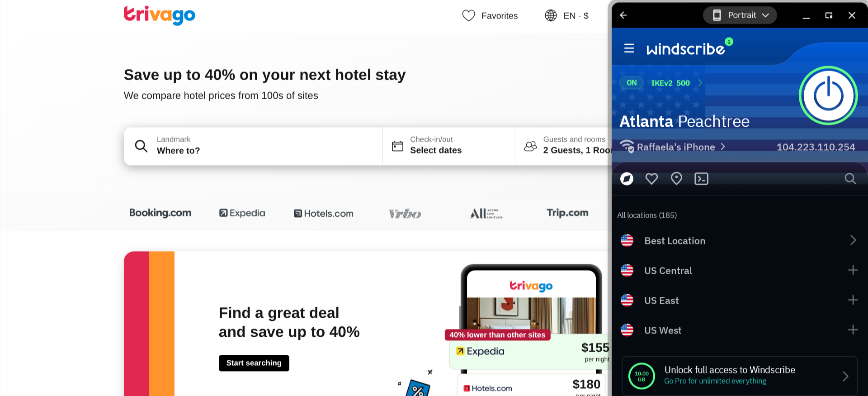
Task: Click the Start searching button
Action: click(254, 363)
